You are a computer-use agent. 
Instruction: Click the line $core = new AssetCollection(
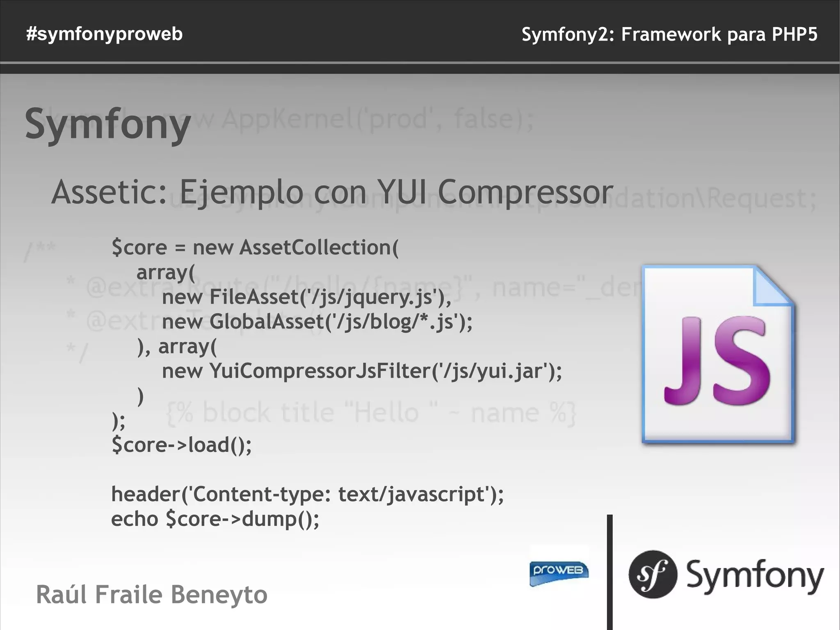pos(255,247)
